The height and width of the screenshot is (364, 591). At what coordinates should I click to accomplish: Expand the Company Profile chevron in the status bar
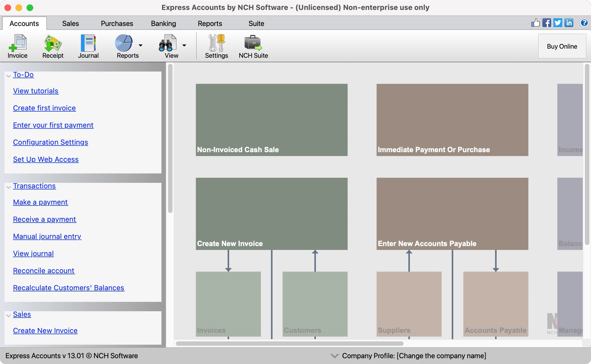click(x=334, y=356)
